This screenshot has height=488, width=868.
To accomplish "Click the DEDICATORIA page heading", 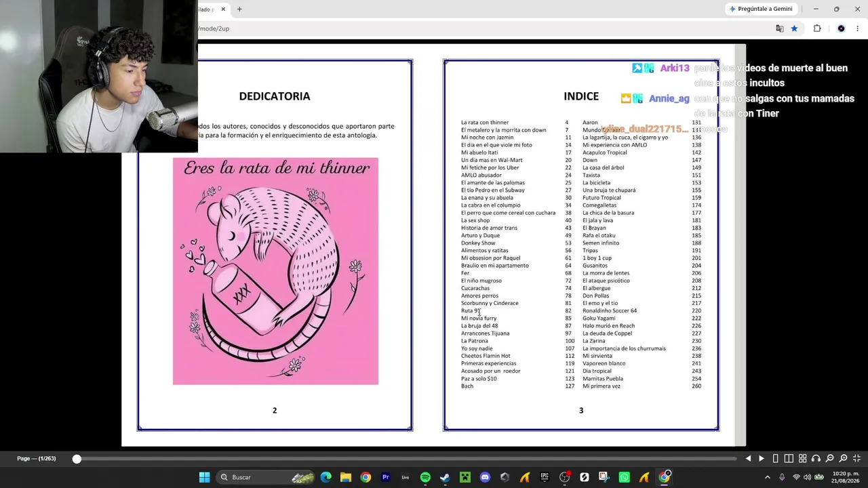I will point(275,96).
